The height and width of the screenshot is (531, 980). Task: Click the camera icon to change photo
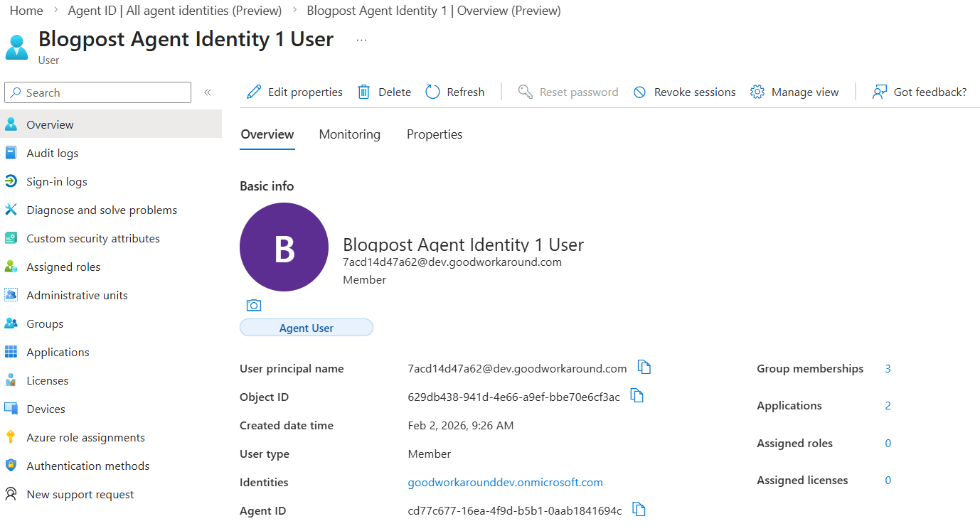coord(254,305)
